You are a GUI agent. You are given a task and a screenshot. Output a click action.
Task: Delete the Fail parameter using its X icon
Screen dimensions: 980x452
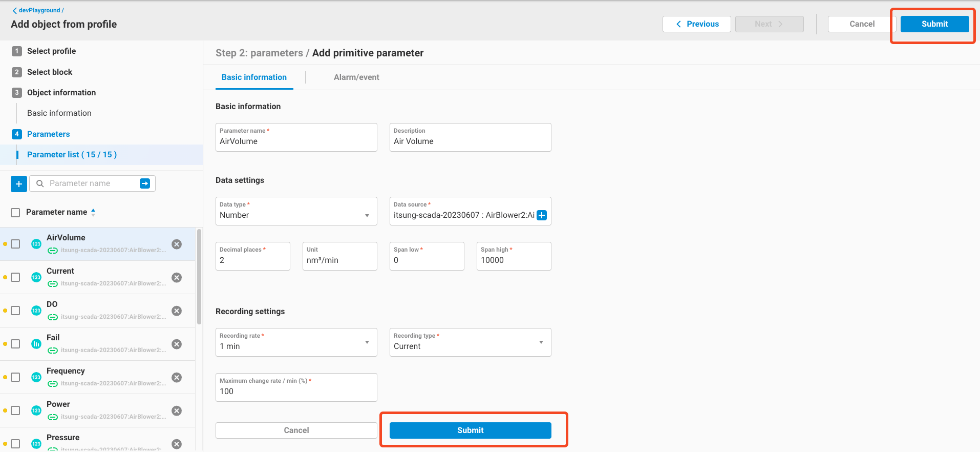pos(177,344)
